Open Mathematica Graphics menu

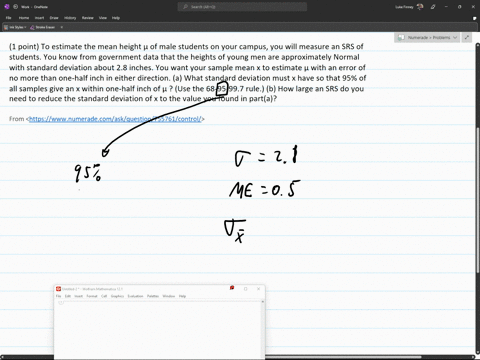pyautogui.click(x=117, y=296)
